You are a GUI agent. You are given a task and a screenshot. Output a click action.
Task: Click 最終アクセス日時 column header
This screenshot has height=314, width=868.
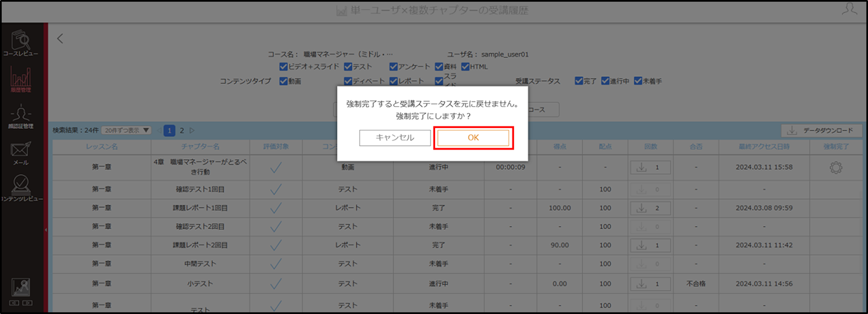pos(764,147)
